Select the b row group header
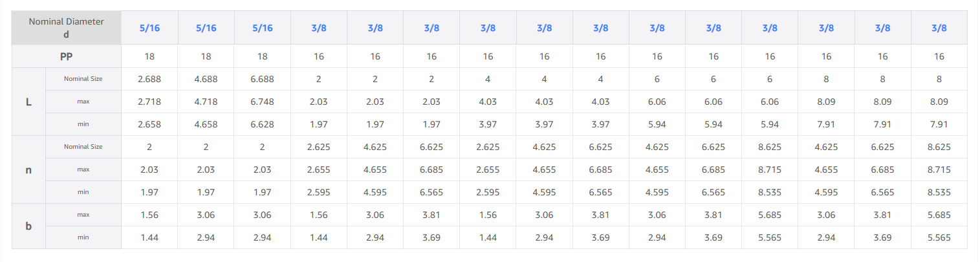Image resolution: width=980 pixels, height=262 pixels. click(x=28, y=226)
